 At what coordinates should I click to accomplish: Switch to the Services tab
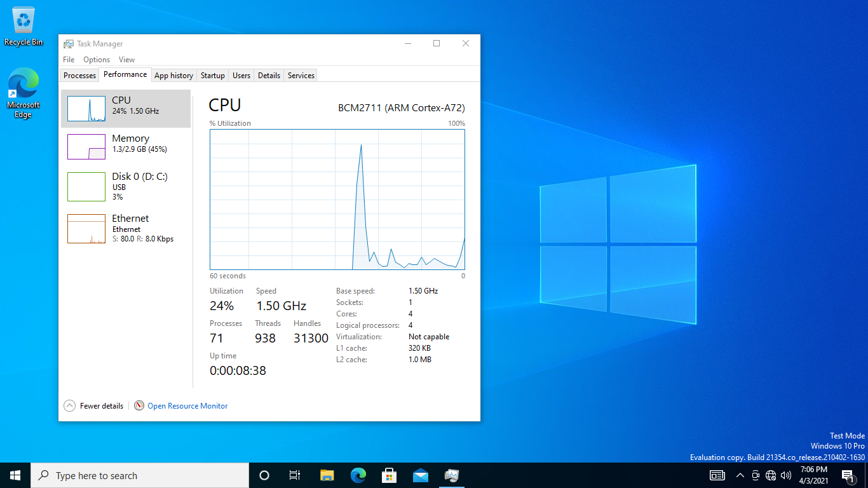point(300,75)
